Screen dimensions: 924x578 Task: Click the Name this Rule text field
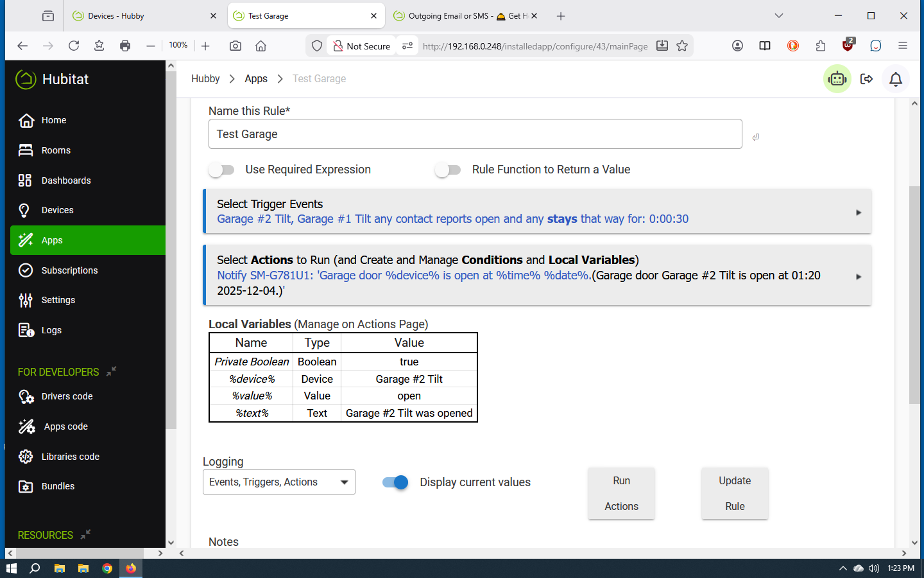click(475, 134)
